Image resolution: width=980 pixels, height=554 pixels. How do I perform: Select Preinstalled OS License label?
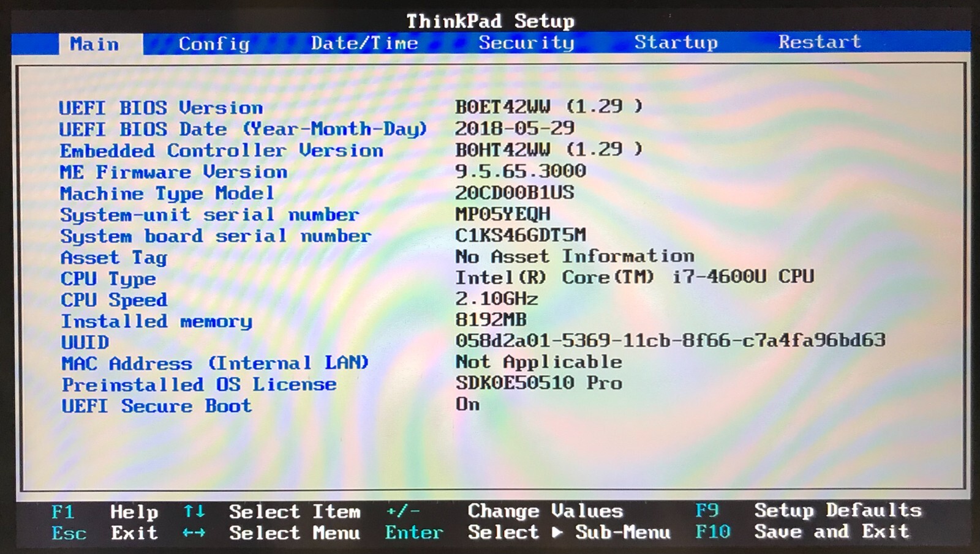point(199,384)
